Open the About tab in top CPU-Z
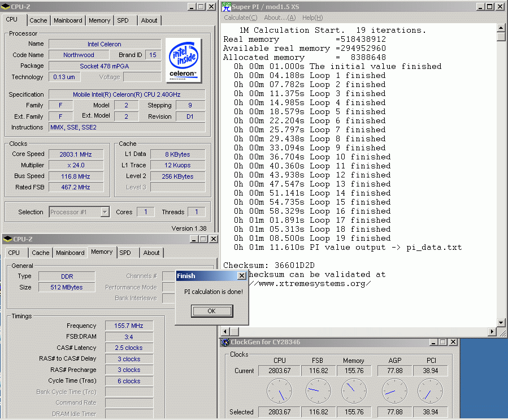The width and height of the screenshot is (508, 420). coord(149,20)
